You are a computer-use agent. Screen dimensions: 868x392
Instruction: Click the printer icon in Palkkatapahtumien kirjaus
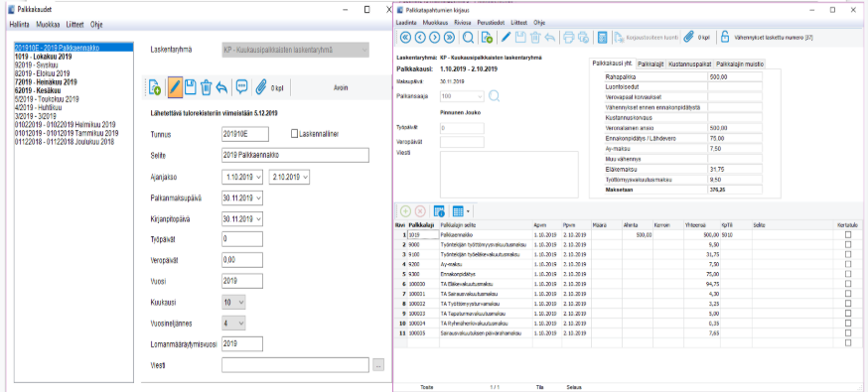click(568, 38)
